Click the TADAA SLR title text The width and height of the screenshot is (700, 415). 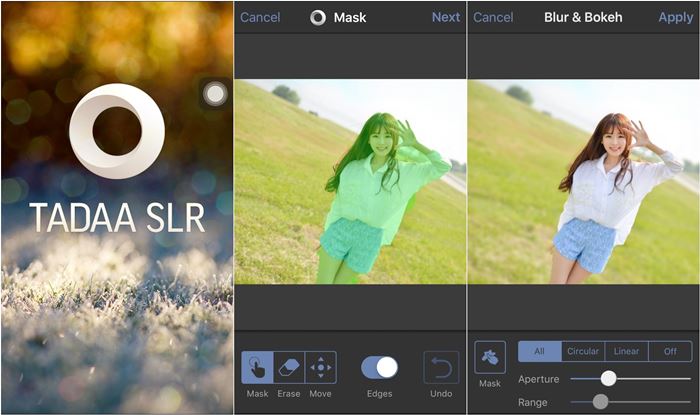[117, 218]
